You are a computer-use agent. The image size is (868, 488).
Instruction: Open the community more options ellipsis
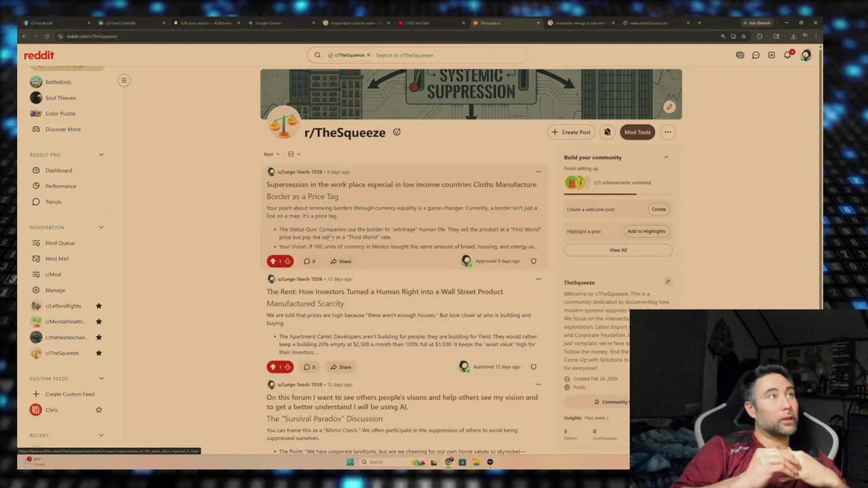click(x=667, y=132)
